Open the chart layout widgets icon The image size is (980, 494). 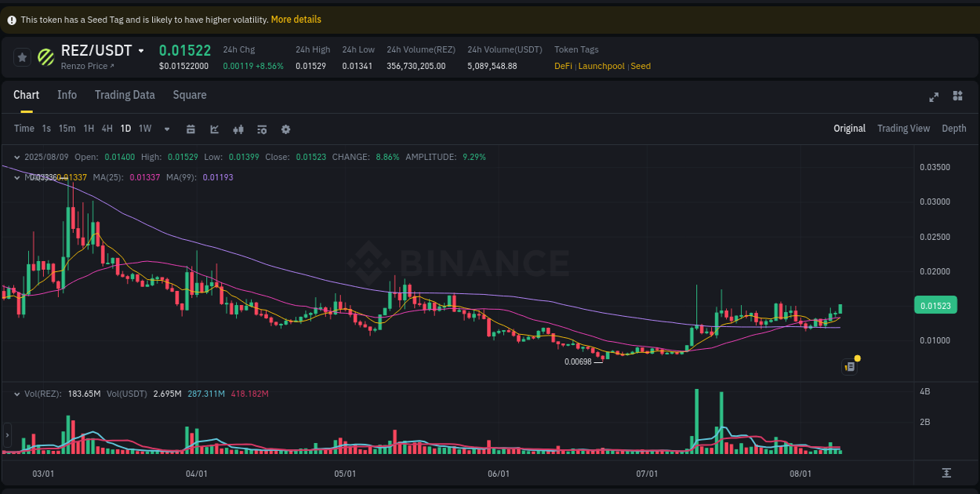click(957, 96)
